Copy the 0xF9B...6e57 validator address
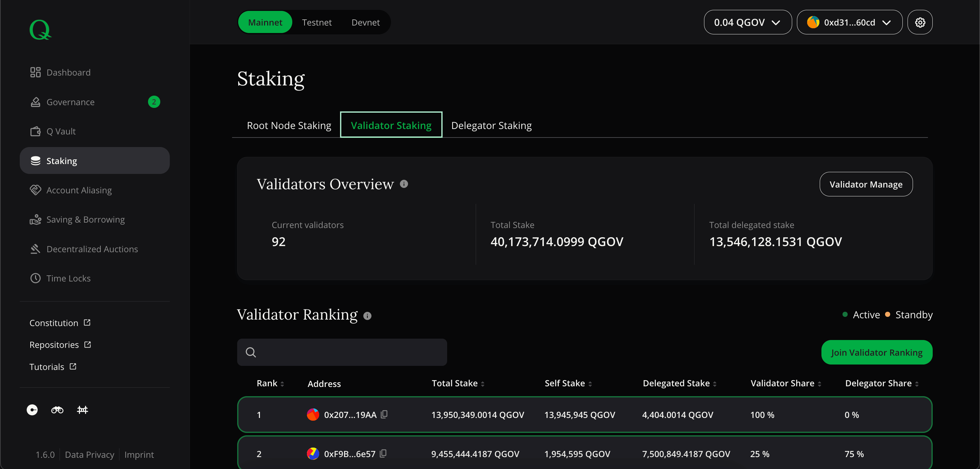Image resolution: width=980 pixels, height=469 pixels. tap(383, 453)
